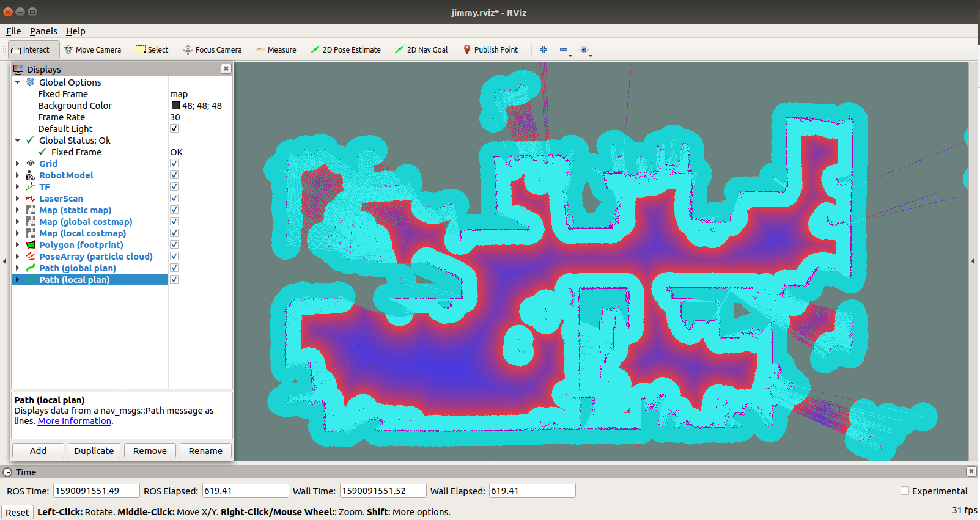Viewport: 980px width, 520px height.
Task: Expand Path (local plan) properties
Action: point(17,279)
